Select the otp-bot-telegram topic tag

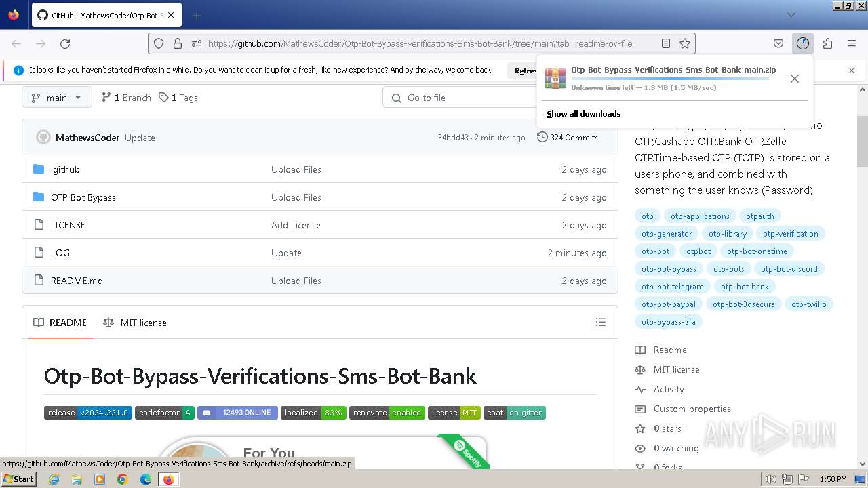pyautogui.click(x=673, y=287)
